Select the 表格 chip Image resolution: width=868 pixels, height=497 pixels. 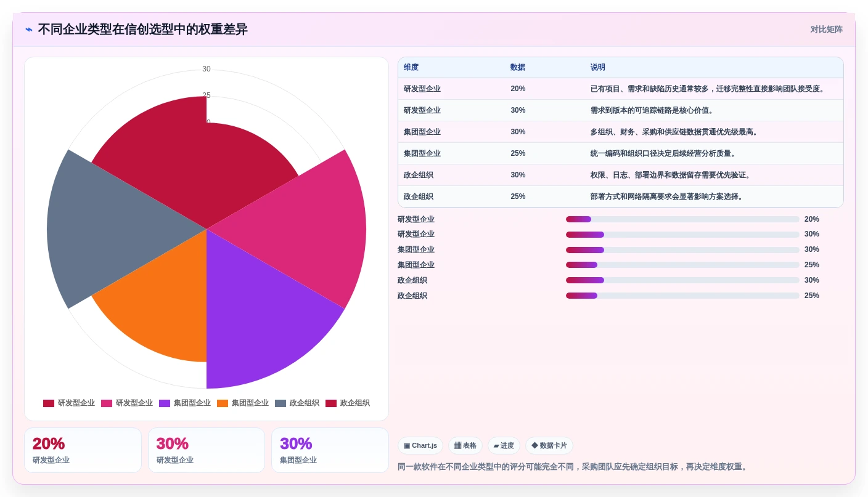tap(465, 446)
